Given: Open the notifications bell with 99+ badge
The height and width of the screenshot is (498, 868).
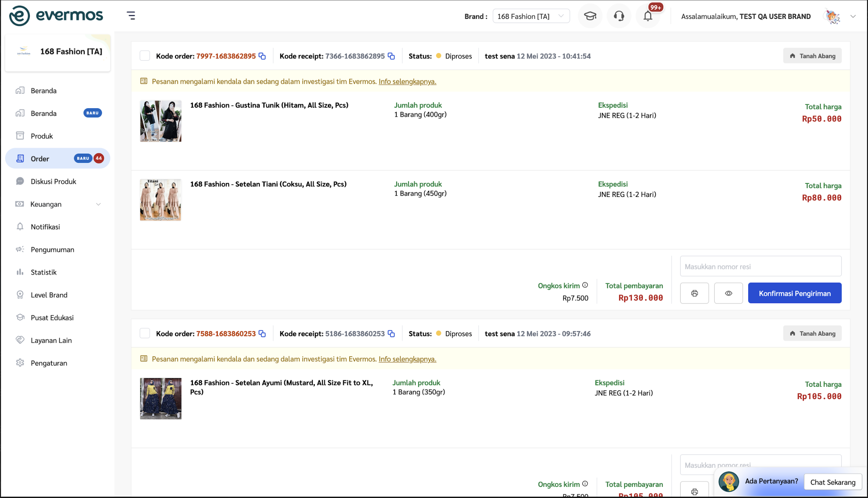Looking at the screenshot, I should coord(648,16).
